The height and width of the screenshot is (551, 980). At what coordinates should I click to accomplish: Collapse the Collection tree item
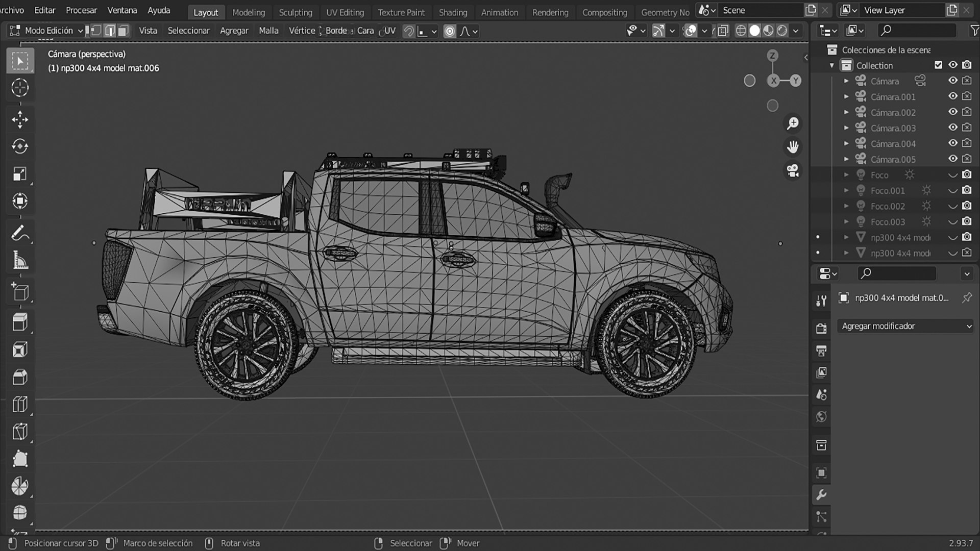832,65
